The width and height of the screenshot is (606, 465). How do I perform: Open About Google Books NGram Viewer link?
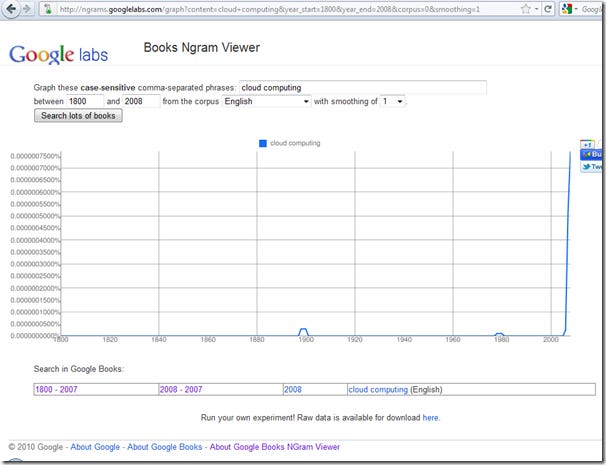click(x=275, y=447)
